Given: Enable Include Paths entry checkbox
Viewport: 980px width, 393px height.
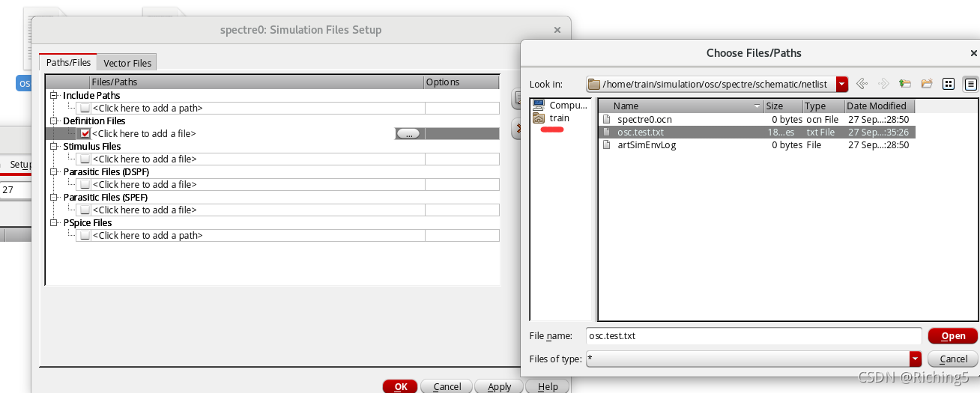Looking at the screenshot, I should coord(85,109).
